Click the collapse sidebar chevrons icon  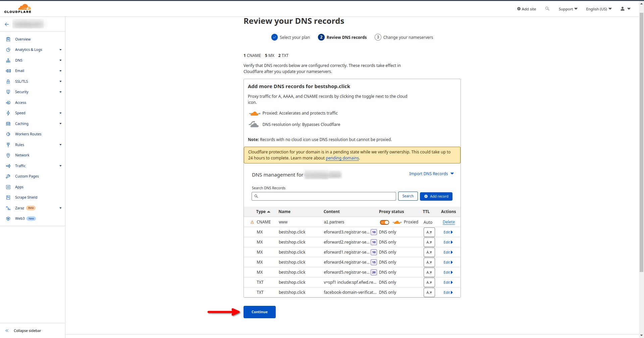point(7,331)
